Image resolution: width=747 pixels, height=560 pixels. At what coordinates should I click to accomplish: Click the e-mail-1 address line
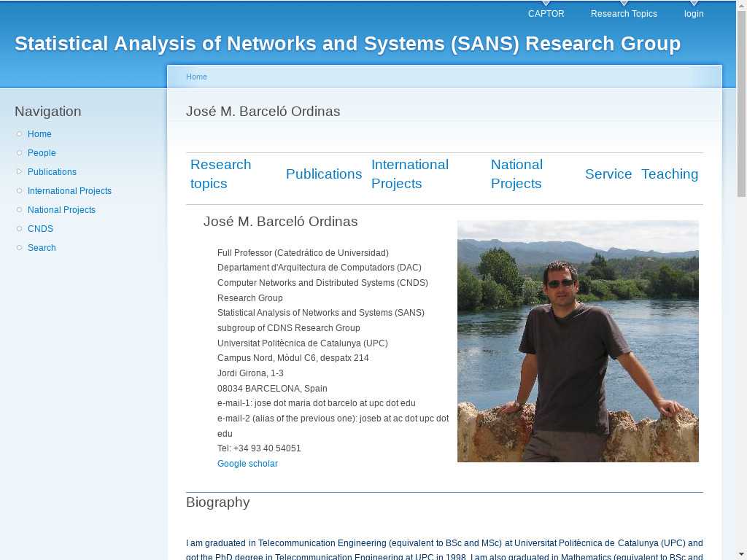[x=317, y=403]
